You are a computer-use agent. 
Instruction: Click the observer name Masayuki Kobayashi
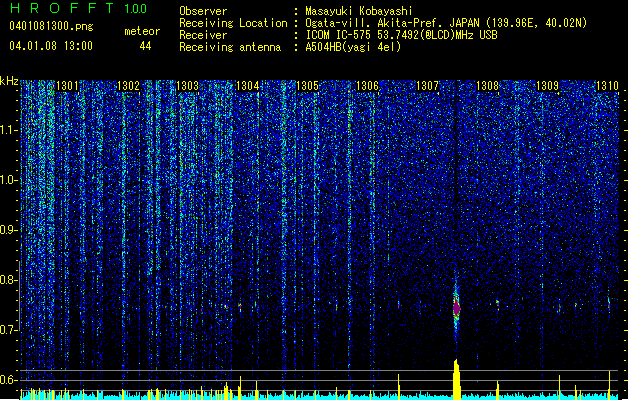359,11
